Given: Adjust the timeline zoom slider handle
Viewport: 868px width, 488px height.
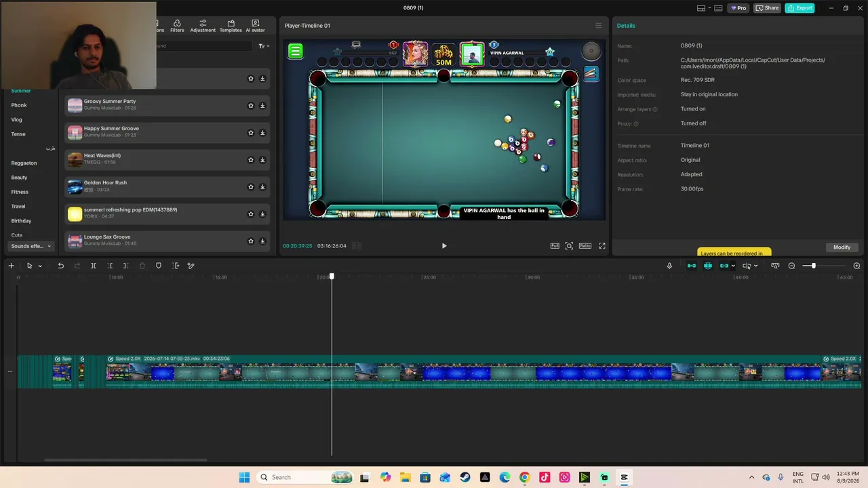Looking at the screenshot, I should click(x=813, y=266).
